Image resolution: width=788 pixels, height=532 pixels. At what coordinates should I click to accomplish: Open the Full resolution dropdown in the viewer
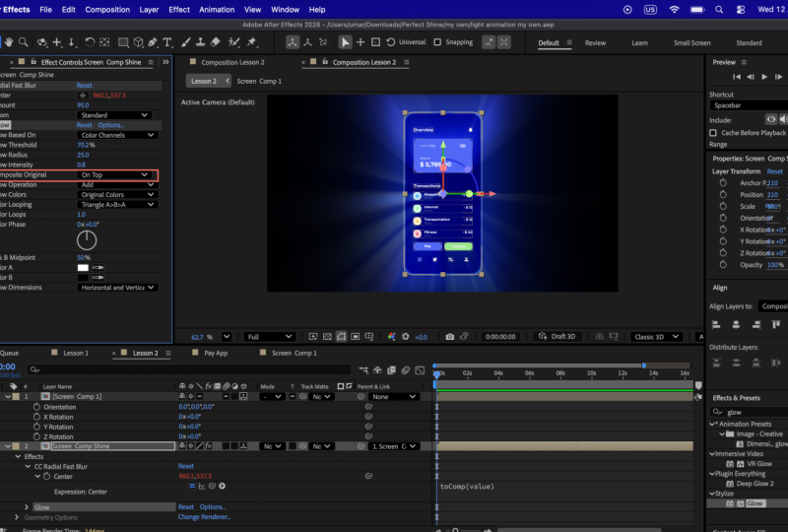(x=269, y=336)
